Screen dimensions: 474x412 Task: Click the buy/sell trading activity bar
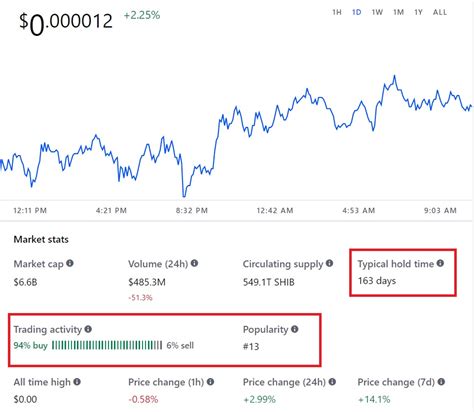(x=107, y=345)
